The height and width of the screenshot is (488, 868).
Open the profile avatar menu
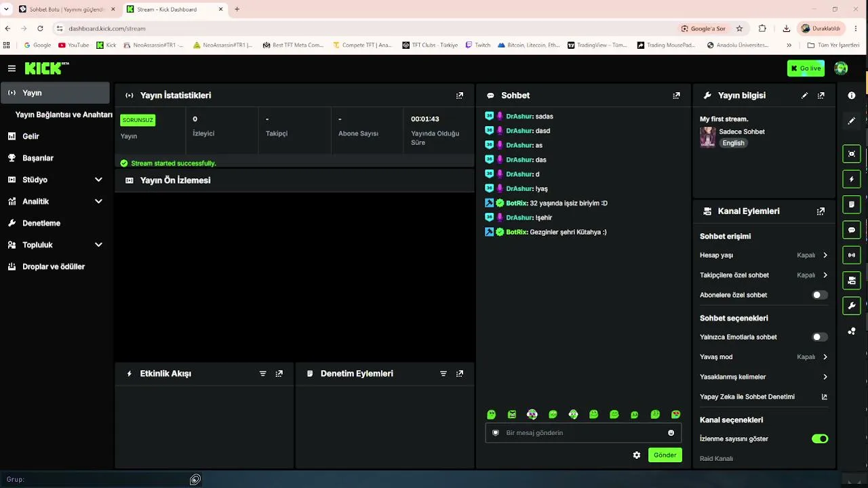pyautogui.click(x=841, y=68)
